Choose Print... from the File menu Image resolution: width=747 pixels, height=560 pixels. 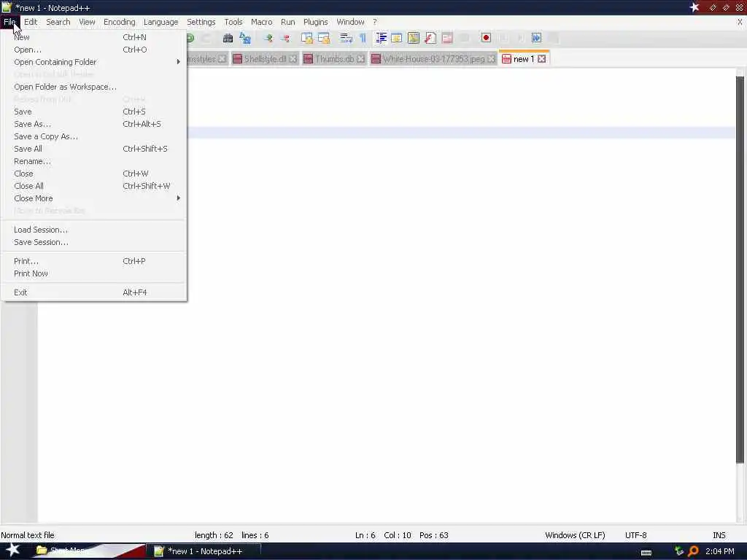tap(93, 261)
